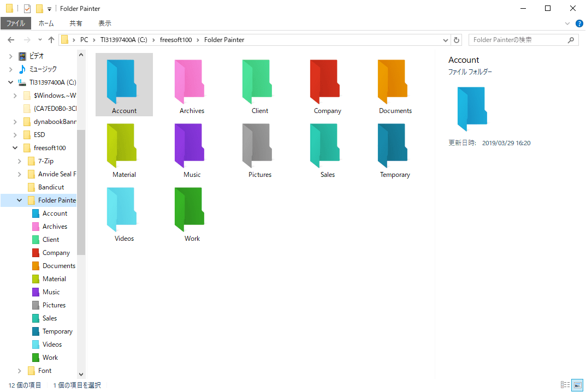Switch to details view in status bar
The height and width of the screenshot is (392, 586).
(x=565, y=385)
